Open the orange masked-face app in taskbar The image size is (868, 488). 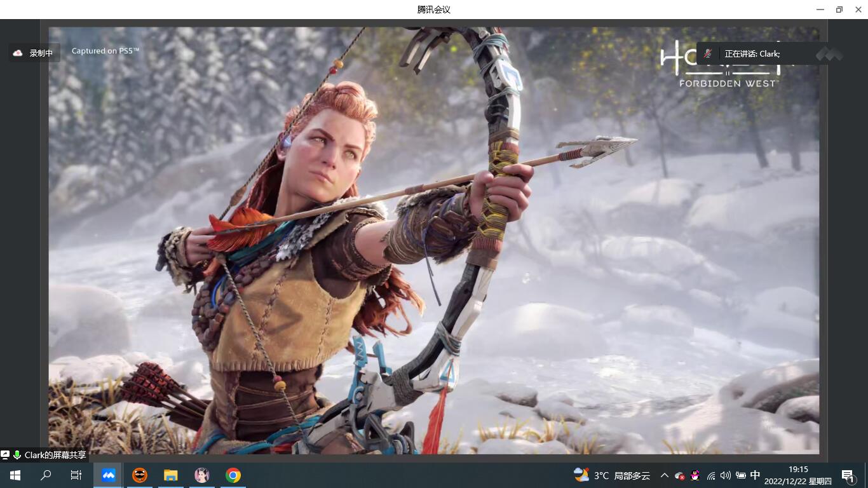(x=140, y=475)
